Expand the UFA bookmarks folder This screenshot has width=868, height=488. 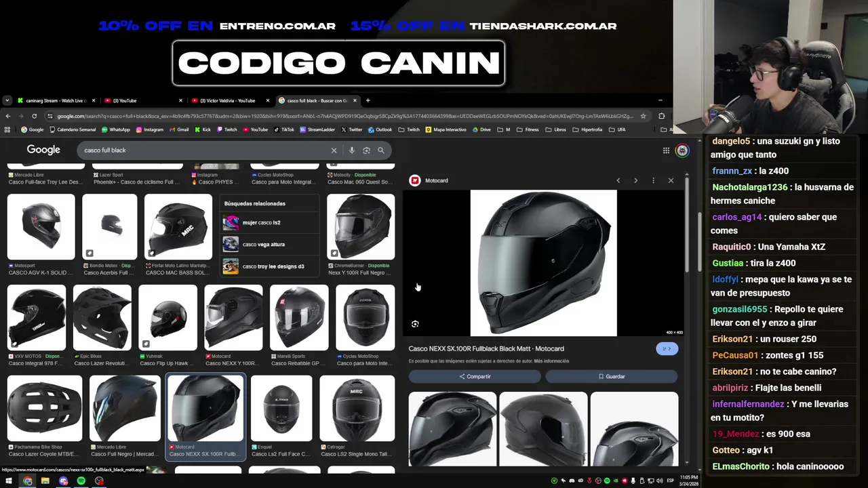click(617, 129)
